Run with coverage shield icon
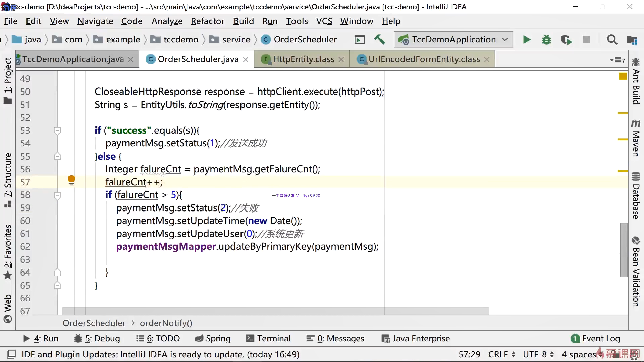 point(566,40)
